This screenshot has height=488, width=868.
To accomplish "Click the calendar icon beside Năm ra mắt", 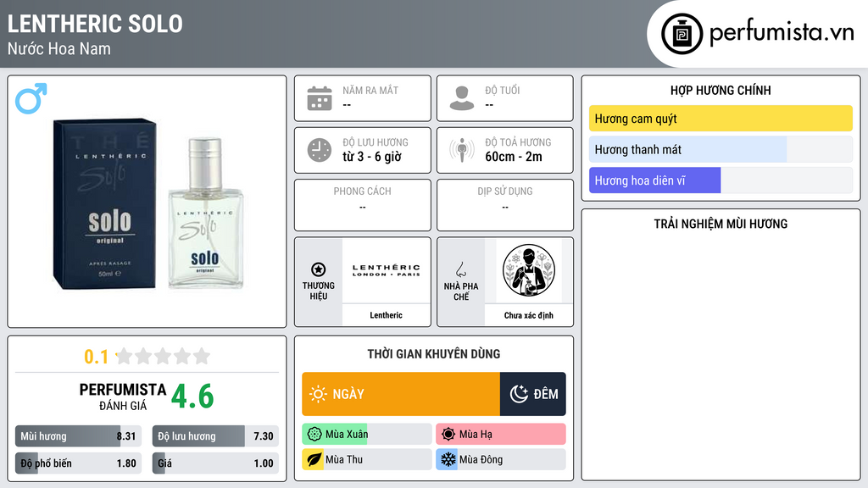I will coord(320,98).
